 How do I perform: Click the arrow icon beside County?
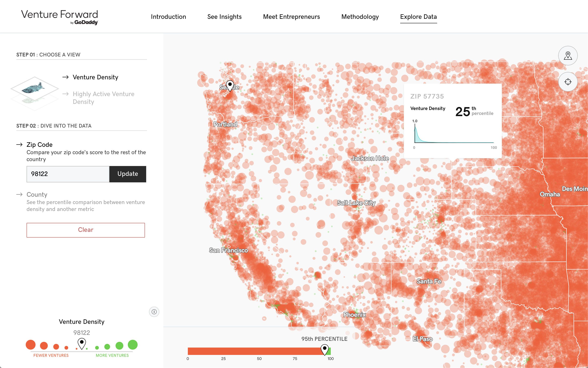pos(19,194)
